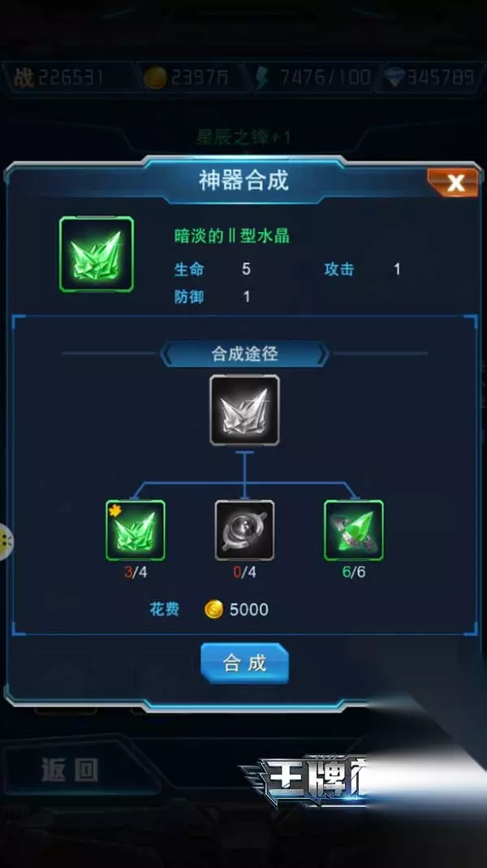
Task: Tap the green crystal material with star
Action: coord(135,530)
